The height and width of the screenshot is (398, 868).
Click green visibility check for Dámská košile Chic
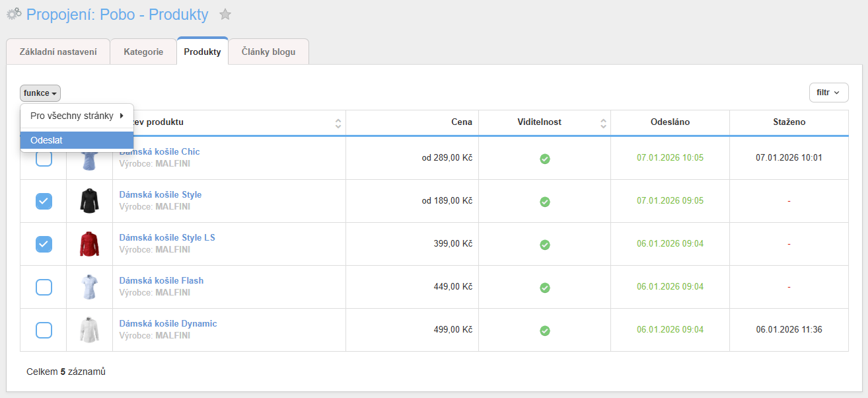click(544, 159)
